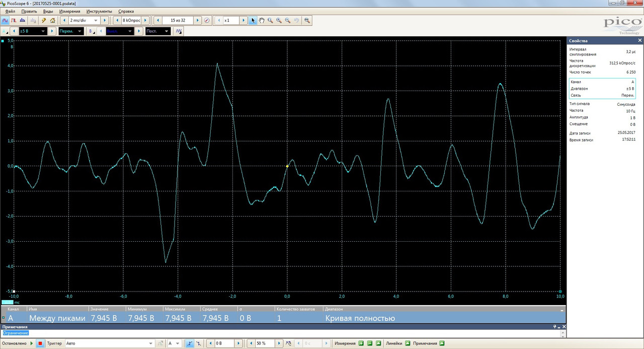The height and width of the screenshot is (349, 644).
Task: Click the мс time unit label
Action: point(17,302)
